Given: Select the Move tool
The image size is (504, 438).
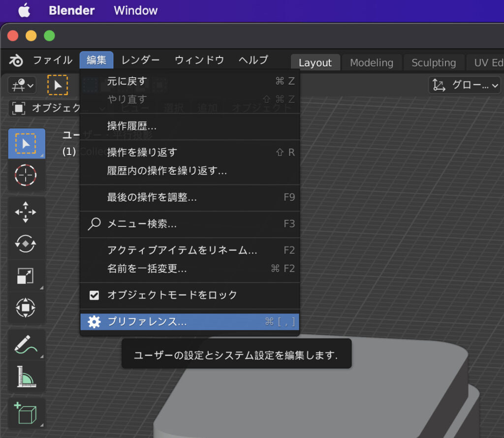Looking at the screenshot, I should click(x=26, y=213).
